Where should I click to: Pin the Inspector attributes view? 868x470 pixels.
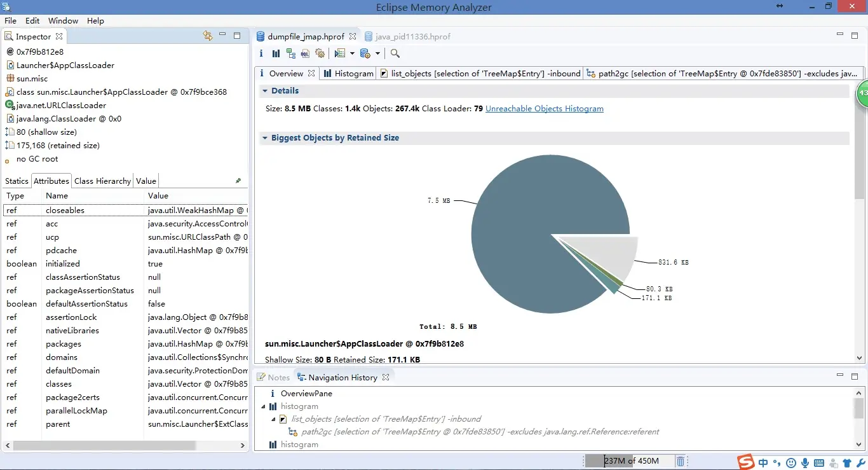point(238,181)
